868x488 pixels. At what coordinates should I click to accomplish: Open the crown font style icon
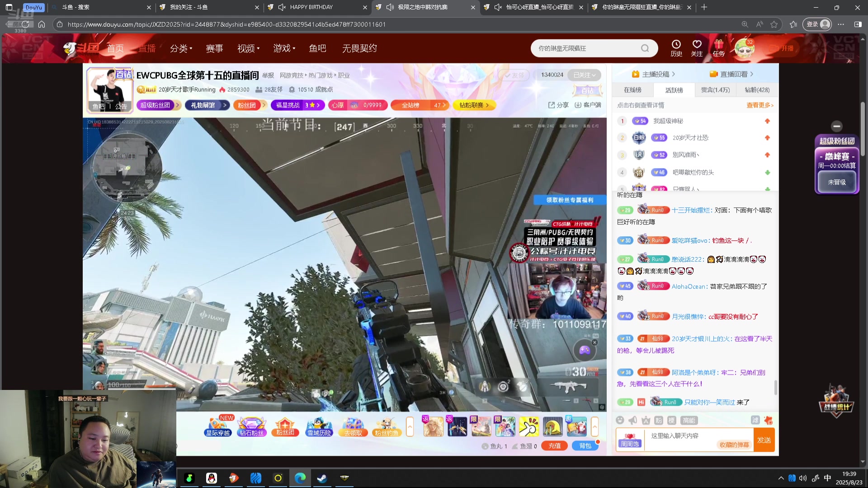[646, 420]
